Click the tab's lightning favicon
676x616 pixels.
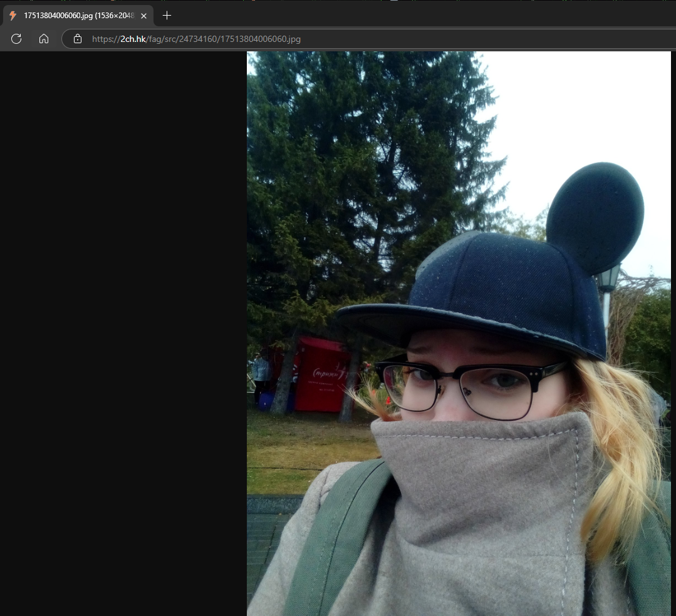13,16
